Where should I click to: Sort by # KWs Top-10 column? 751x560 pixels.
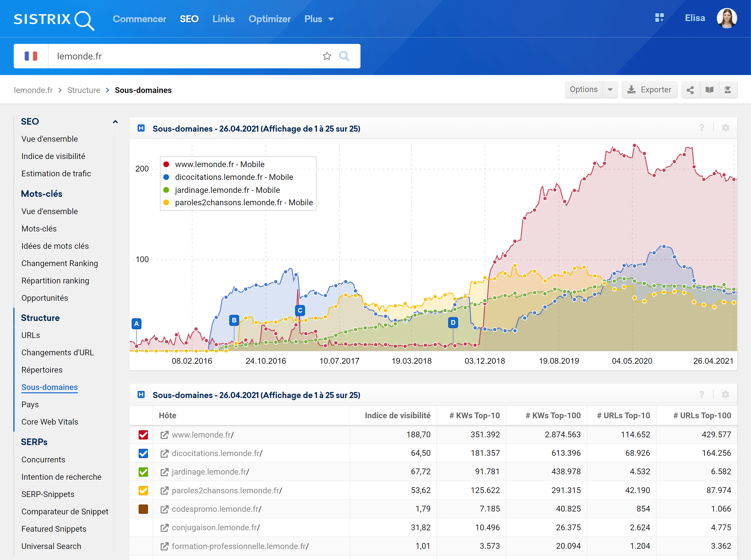pos(474,416)
